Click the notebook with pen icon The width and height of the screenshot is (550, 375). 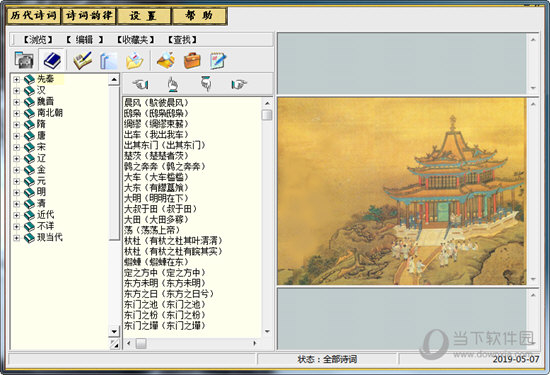pyautogui.click(x=82, y=60)
